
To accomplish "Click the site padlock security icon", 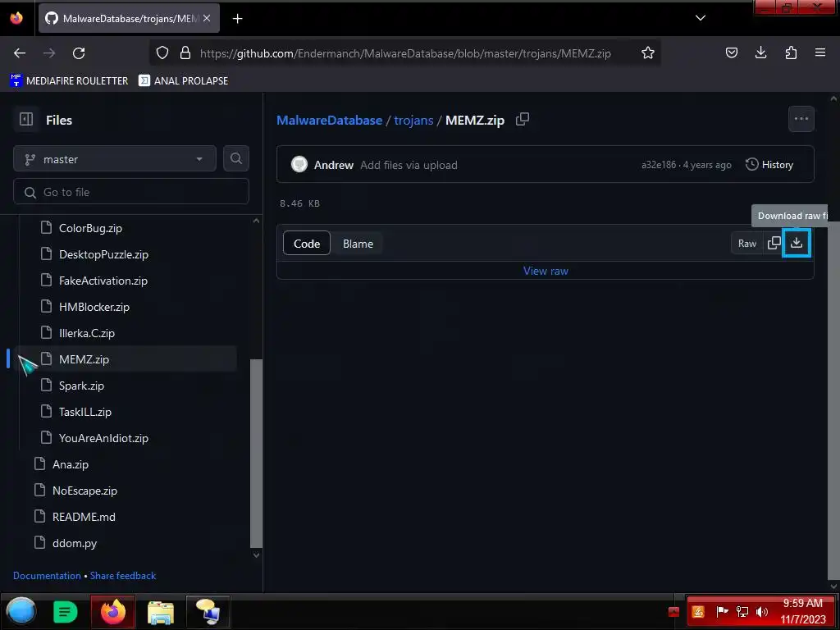I will (185, 52).
